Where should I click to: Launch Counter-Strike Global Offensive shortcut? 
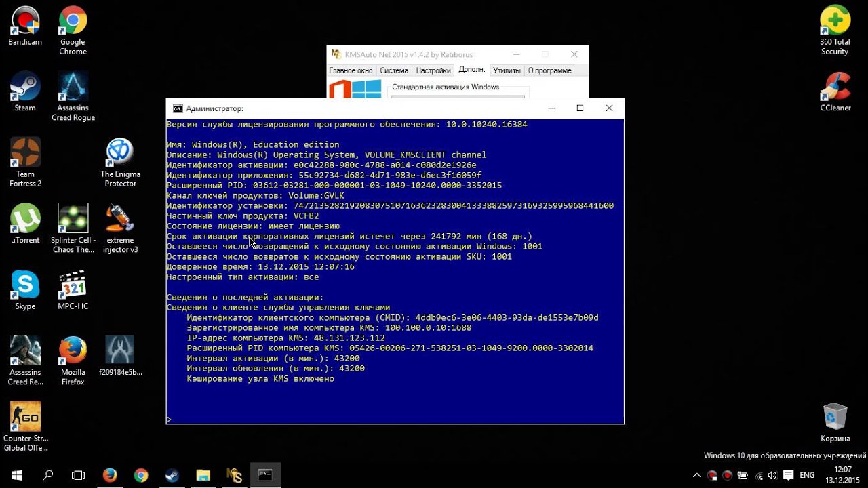point(25,427)
